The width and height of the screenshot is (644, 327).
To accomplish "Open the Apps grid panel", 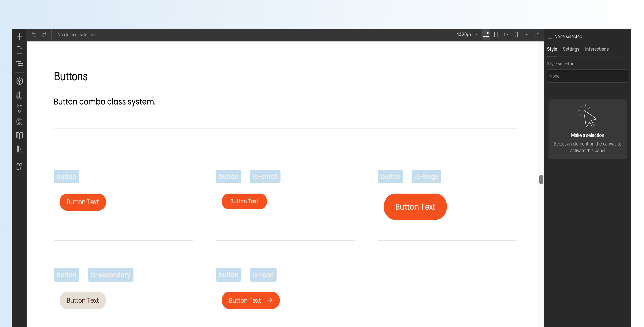I will point(20,167).
